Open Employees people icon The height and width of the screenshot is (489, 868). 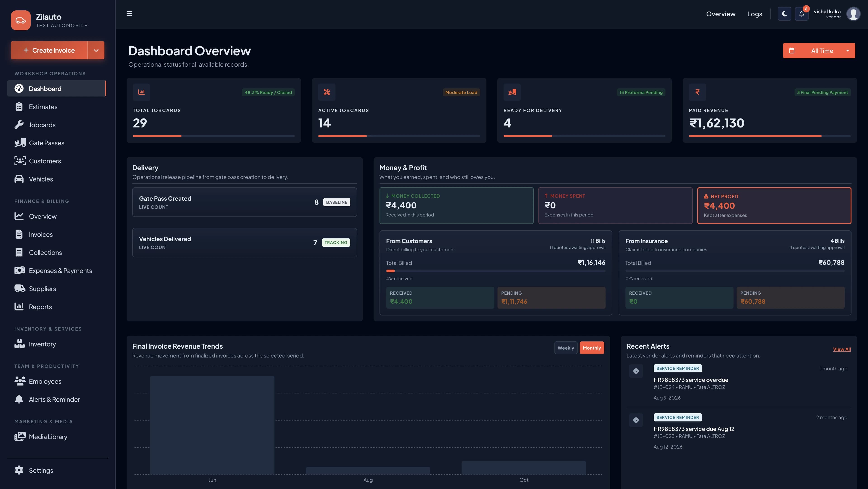point(20,381)
